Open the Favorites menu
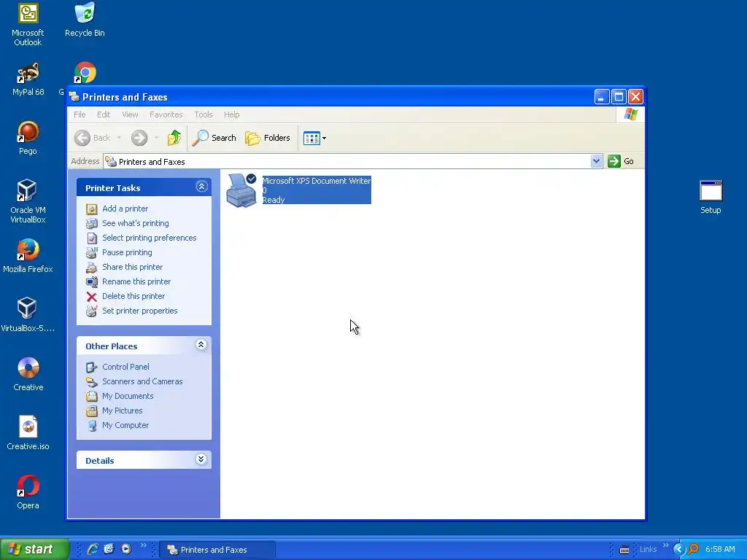Screen dimensions: 747x560 166,114
